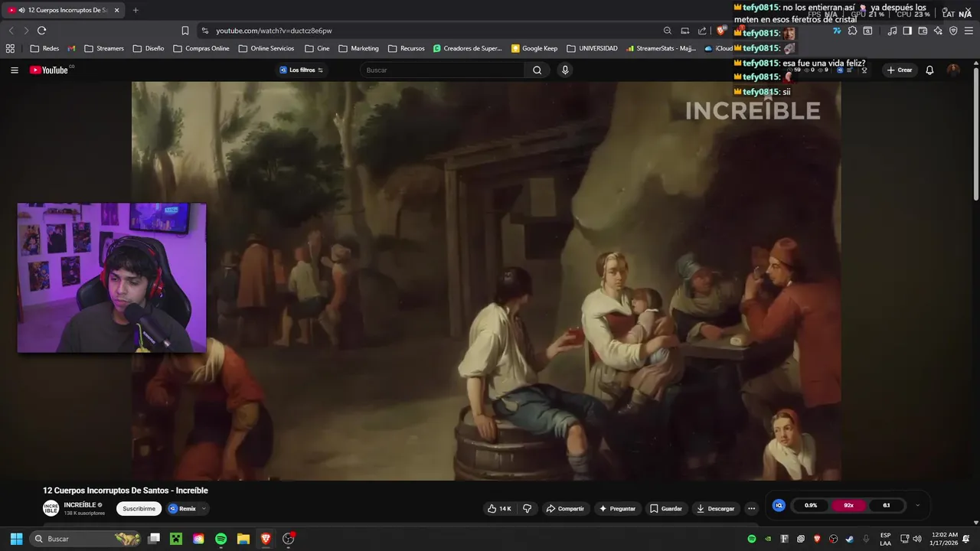Open Leo AI sparkle icon
Screen dimensions: 980x551
coord(938,31)
